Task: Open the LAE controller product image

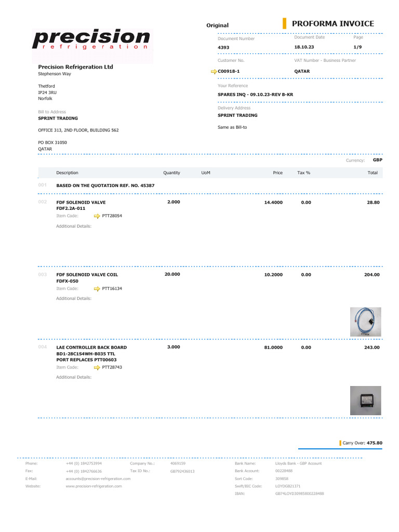Action: [x=365, y=401]
